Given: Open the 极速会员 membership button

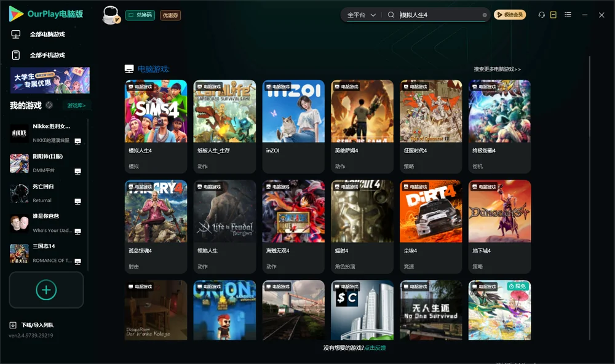Looking at the screenshot, I should (x=510, y=15).
